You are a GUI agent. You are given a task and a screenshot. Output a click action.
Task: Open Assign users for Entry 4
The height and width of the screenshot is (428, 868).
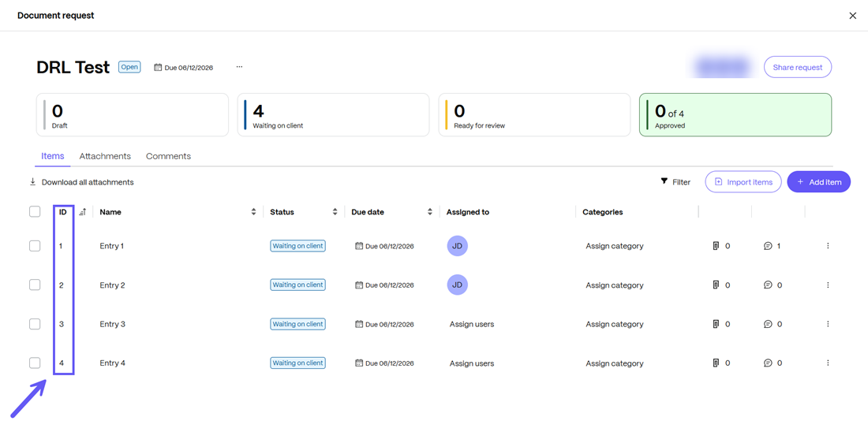tap(472, 363)
